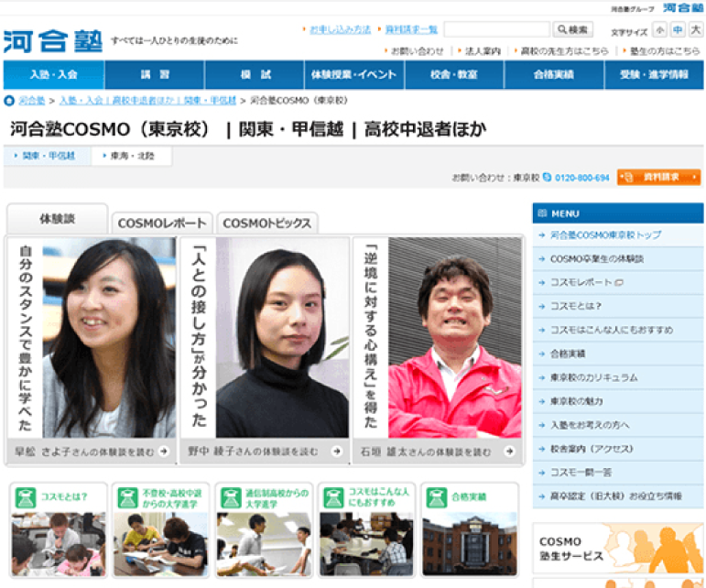This screenshot has height=588, width=706.
Task: Open 入塾をお考えの方へ in the side menu
Action: [x=618, y=425]
